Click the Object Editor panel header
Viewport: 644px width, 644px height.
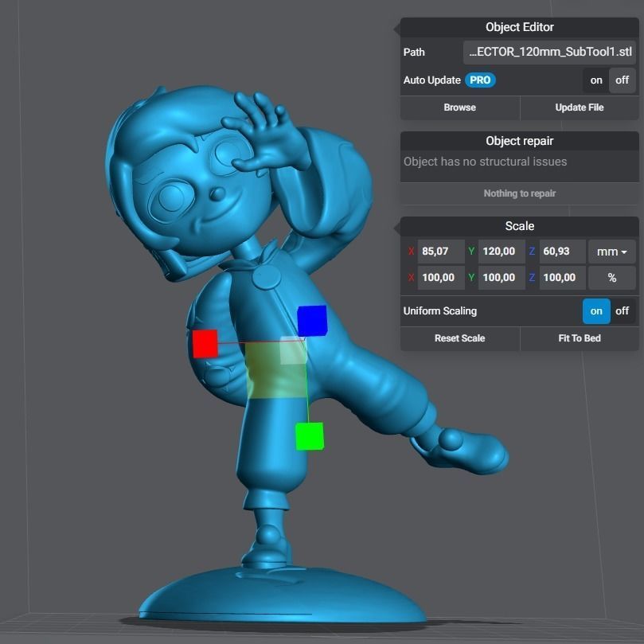(x=520, y=27)
